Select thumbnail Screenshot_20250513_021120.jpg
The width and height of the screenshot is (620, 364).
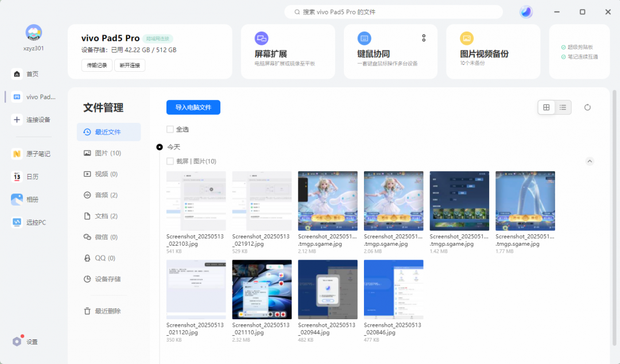click(196, 289)
